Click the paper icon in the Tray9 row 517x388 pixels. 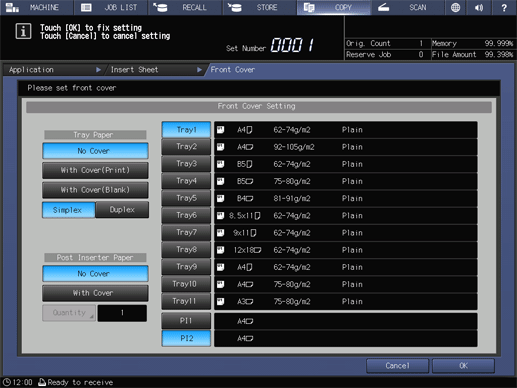pos(220,267)
